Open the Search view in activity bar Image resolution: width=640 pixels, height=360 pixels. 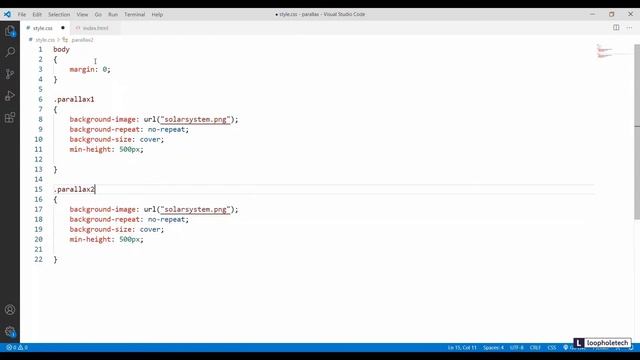point(10,52)
